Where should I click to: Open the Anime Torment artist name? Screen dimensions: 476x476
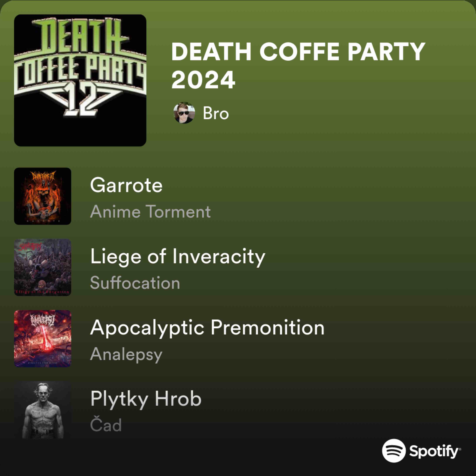pos(150,211)
